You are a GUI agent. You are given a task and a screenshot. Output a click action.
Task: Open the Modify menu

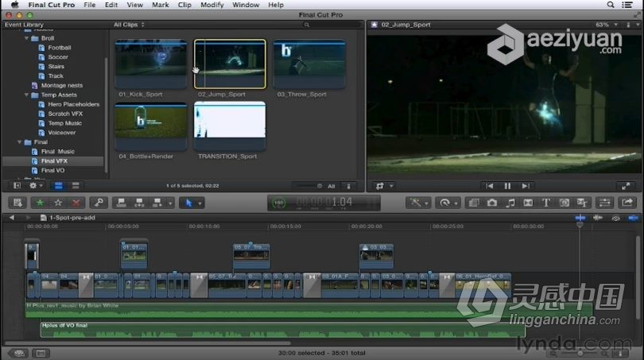212,5
